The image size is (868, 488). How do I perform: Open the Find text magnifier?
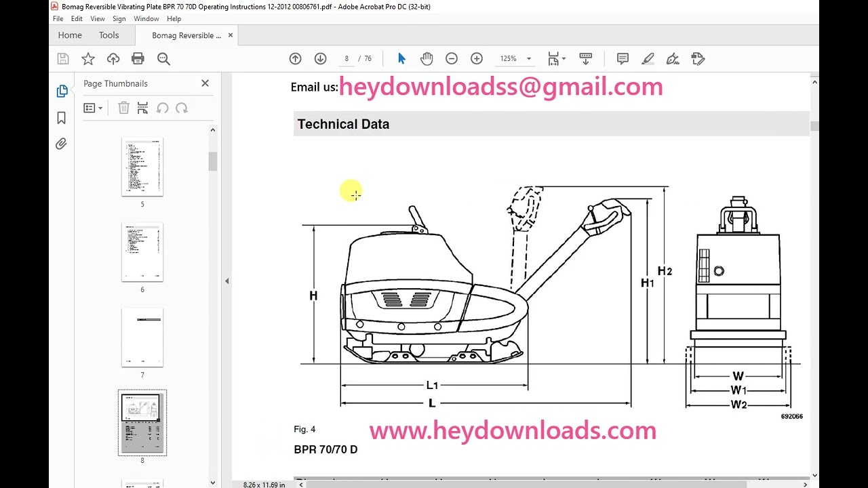163,59
